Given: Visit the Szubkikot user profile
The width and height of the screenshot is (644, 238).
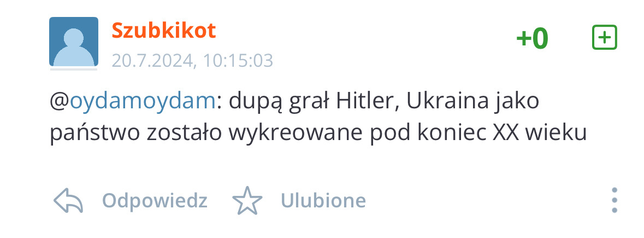Looking at the screenshot, I should point(163,30).
